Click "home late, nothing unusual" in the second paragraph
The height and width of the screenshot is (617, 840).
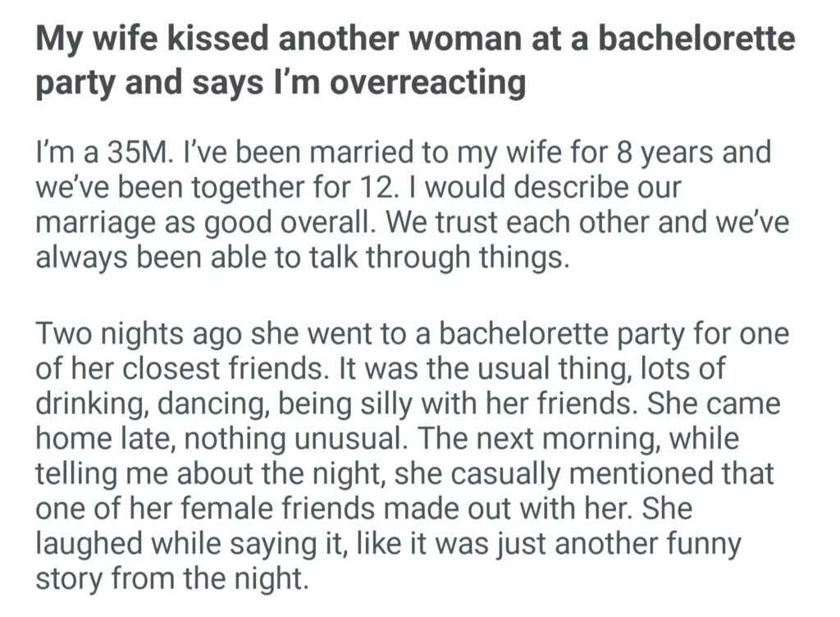[x=219, y=439]
